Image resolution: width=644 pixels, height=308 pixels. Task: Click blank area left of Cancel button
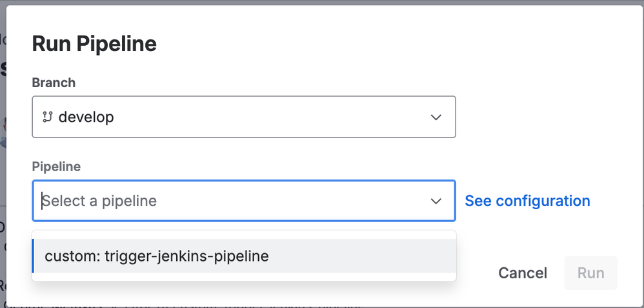476,273
